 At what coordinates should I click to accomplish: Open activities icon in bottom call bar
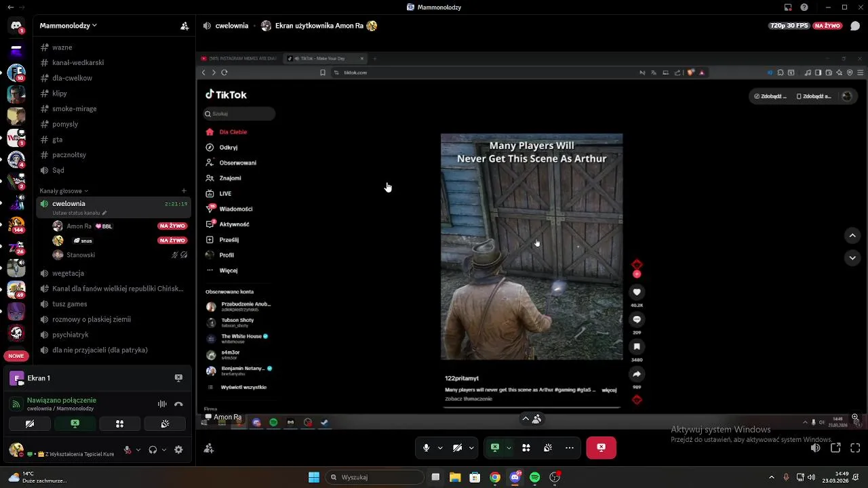[x=526, y=447]
